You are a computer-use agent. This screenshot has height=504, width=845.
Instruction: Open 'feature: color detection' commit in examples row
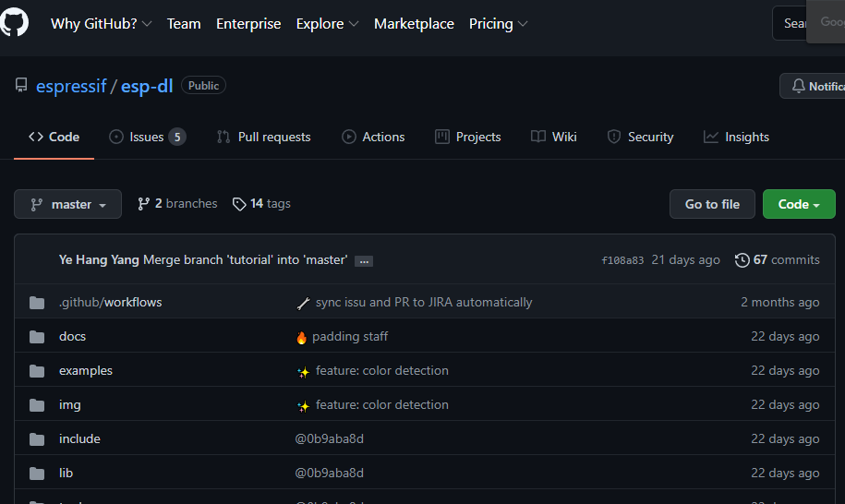pos(382,371)
